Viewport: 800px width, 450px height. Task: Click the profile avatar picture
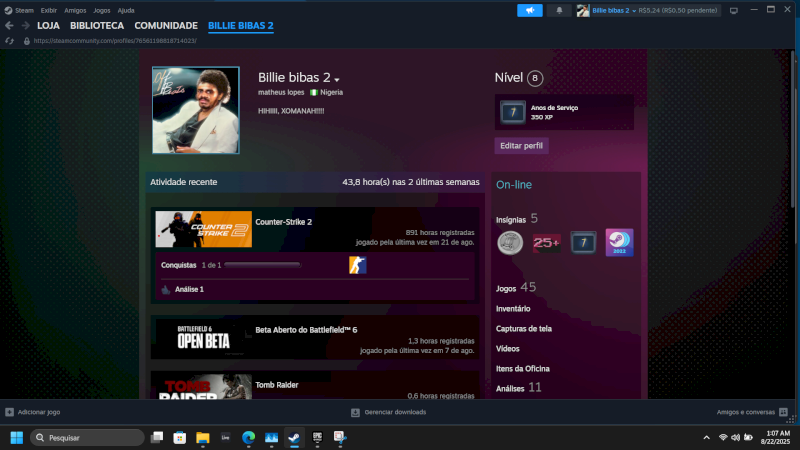195,110
